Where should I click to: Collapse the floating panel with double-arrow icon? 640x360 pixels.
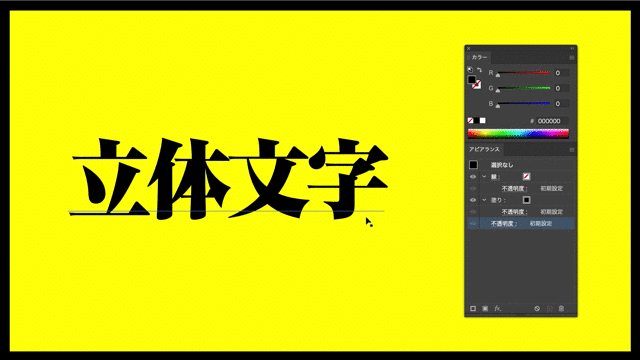(572, 48)
